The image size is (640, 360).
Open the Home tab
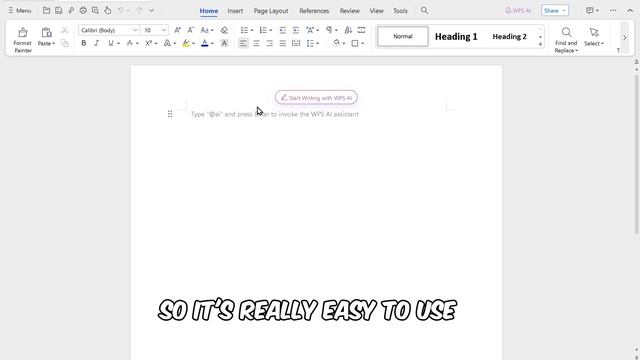coord(209,11)
